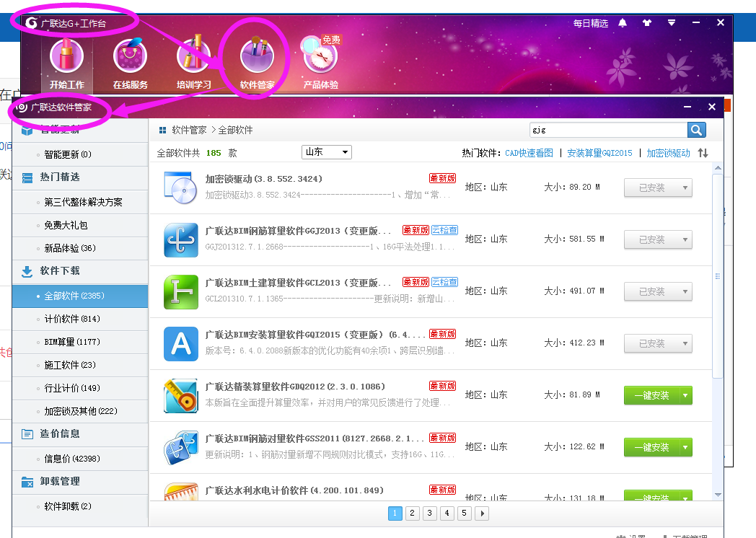Select 免费大礼包 in sidebar
Image resolution: width=756 pixels, height=538 pixels.
(80, 225)
